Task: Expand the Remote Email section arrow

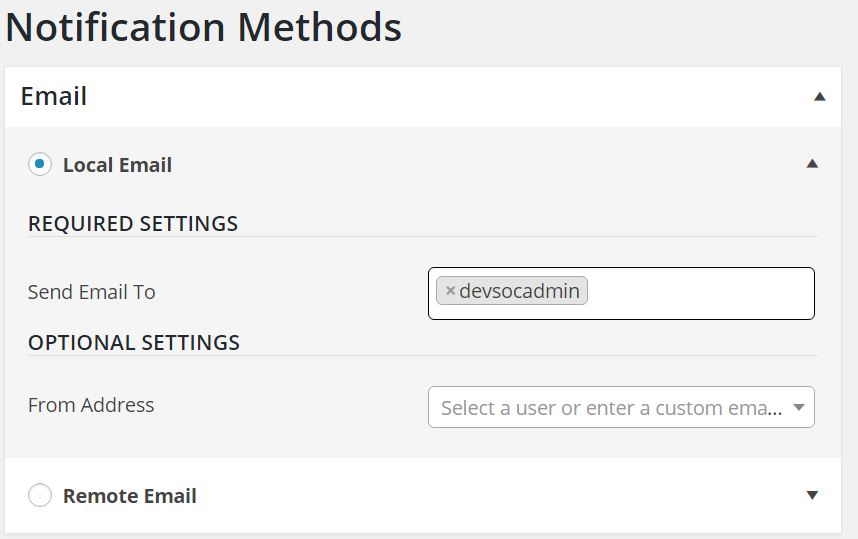Action: tap(812, 495)
